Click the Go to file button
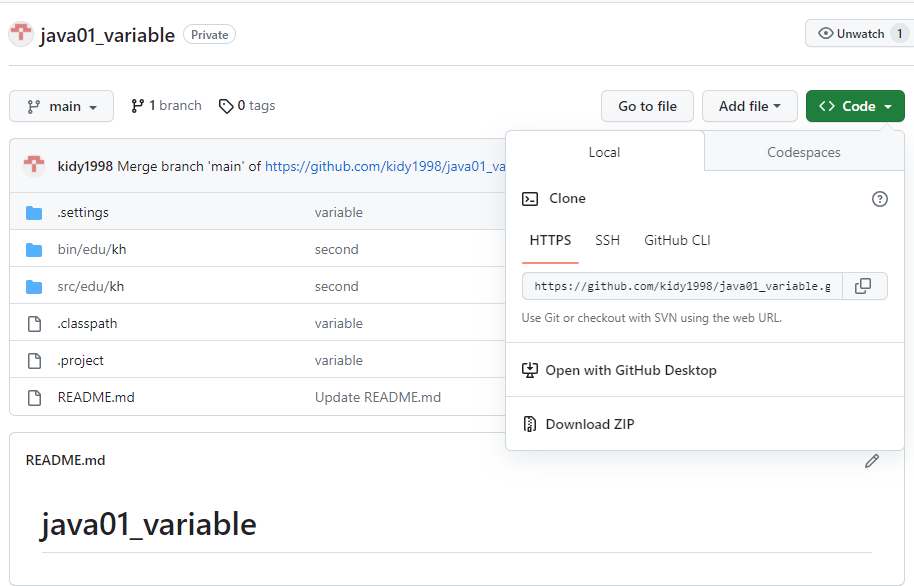This screenshot has width=914, height=586. pos(647,106)
